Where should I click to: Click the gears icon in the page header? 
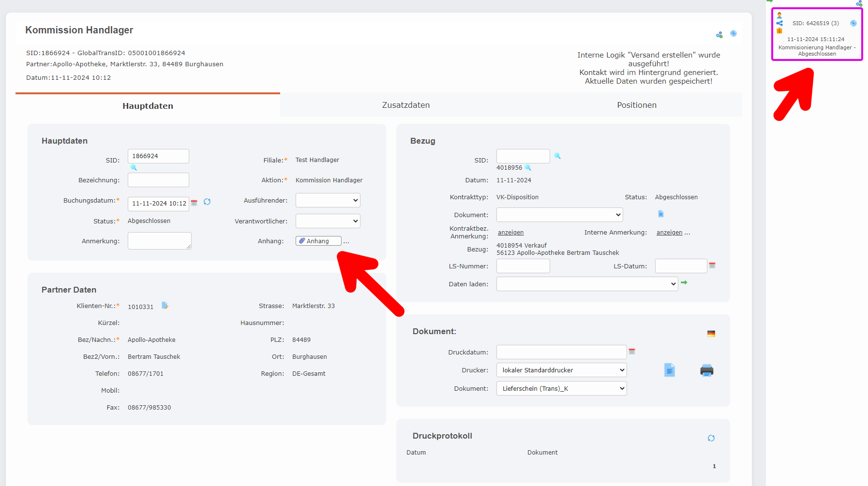tap(719, 34)
